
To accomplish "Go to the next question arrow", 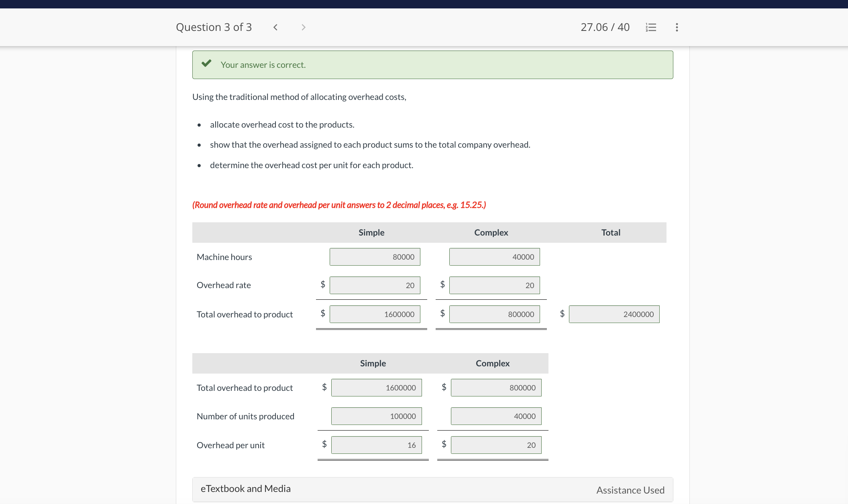I will pos(304,27).
